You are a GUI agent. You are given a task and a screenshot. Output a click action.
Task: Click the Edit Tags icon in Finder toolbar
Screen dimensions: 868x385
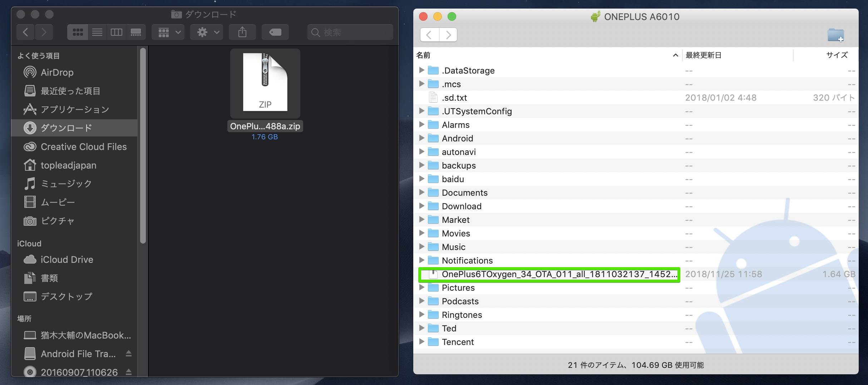pyautogui.click(x=275, y=32)
